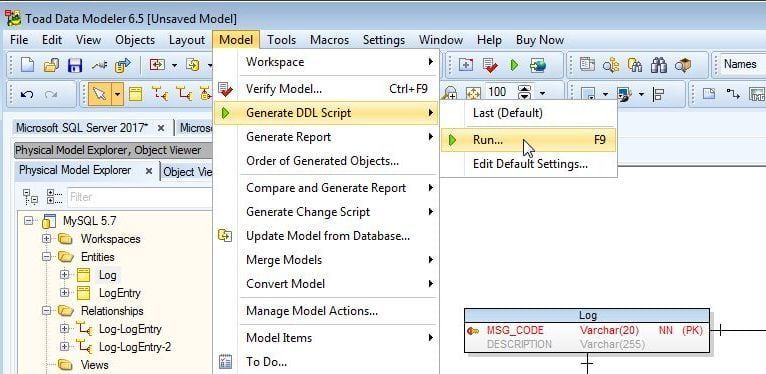Viewport: 766px width, 374px height.
Task: Click the New Workspace toolbar icon
Action: (x=466, y=64)
